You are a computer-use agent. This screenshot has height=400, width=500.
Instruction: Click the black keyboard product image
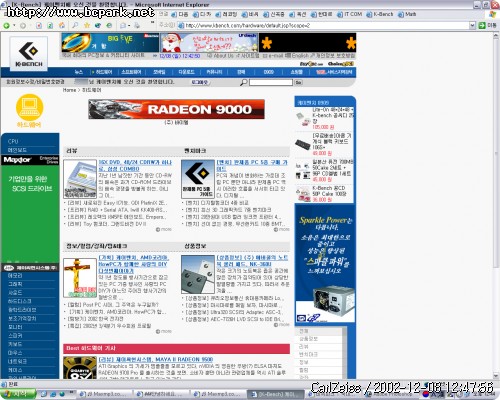pos(303,144)
